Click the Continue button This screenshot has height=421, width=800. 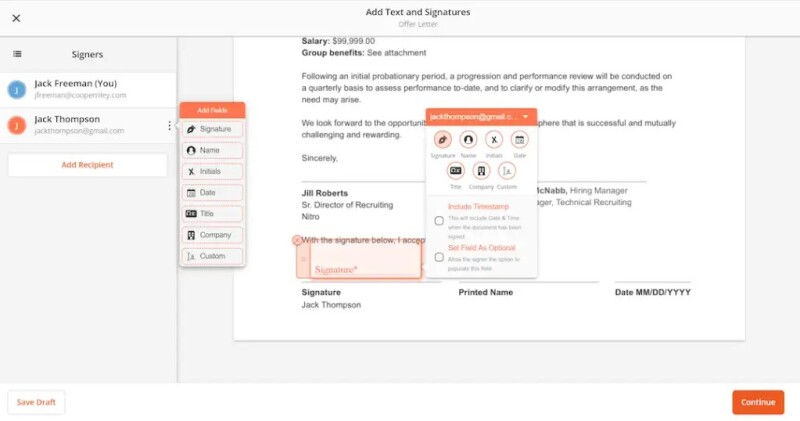coord(758,402)
